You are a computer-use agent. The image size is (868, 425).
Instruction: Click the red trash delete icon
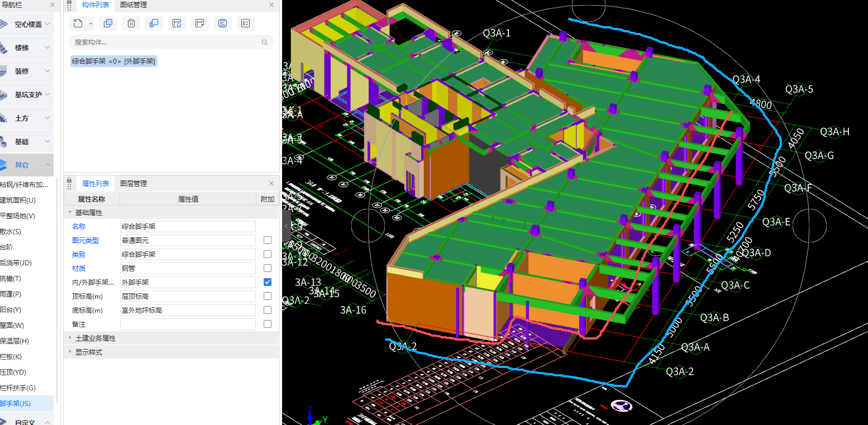point(131,23)
